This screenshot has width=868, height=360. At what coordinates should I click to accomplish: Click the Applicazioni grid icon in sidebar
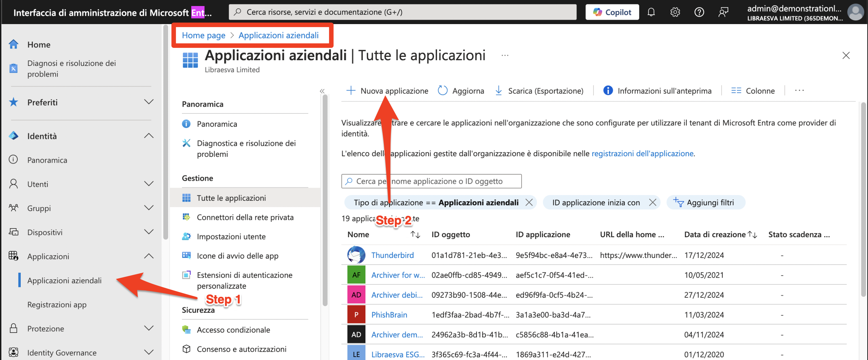click(13, 256)
